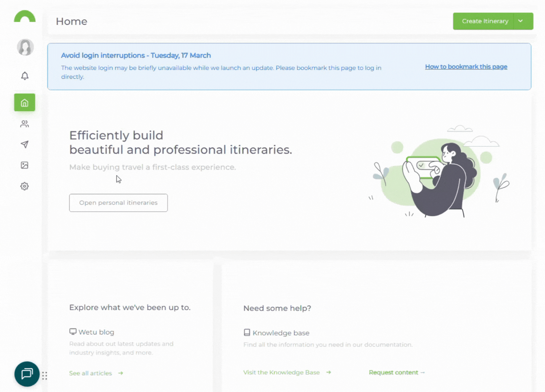Open the settings gear icon
This screenshot has width=545, height=392.
point(24,186)
